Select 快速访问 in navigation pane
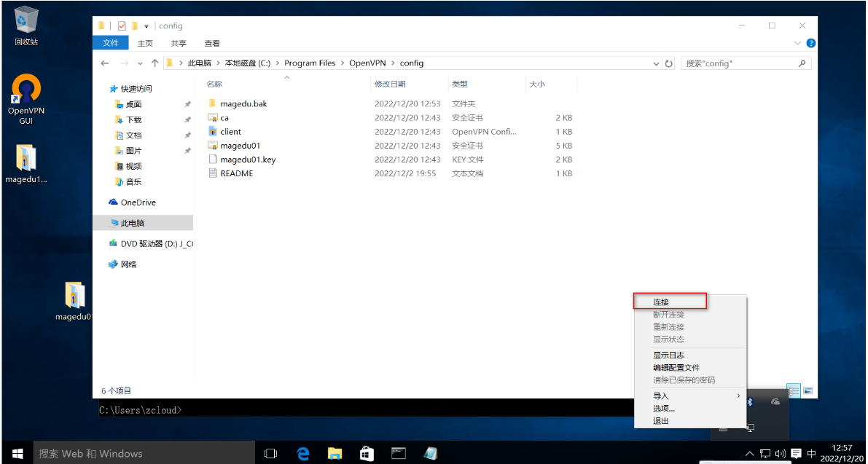The image size is (868, 464). pyautogui.click(x=136, y=88)
